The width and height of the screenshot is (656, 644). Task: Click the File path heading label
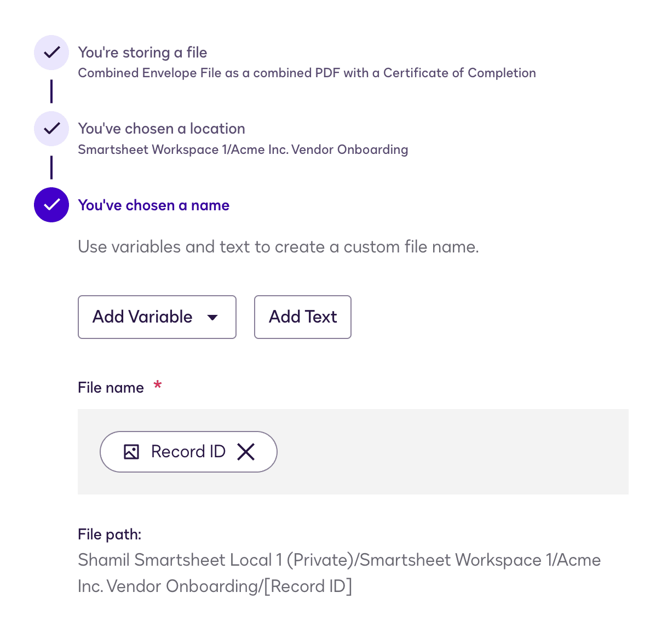coord(110,534)
